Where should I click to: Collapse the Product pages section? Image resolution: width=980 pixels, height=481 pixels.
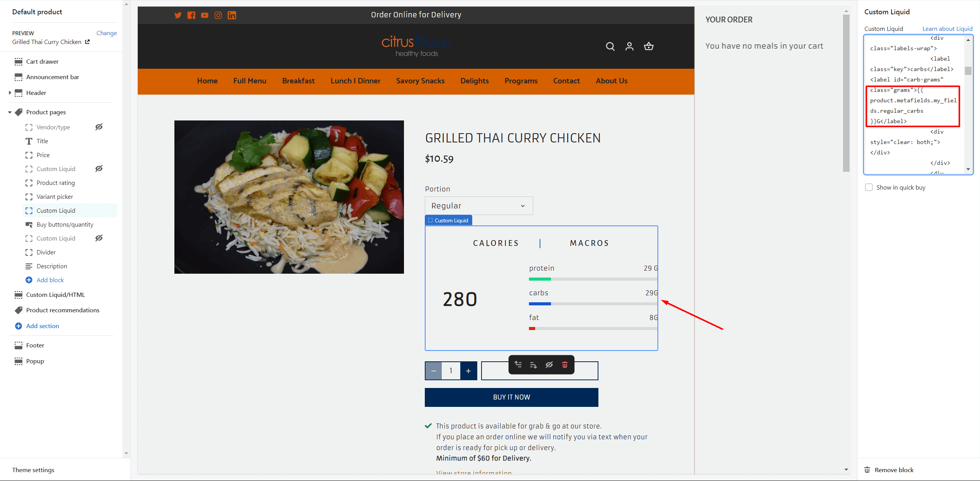tap(9, 112)
